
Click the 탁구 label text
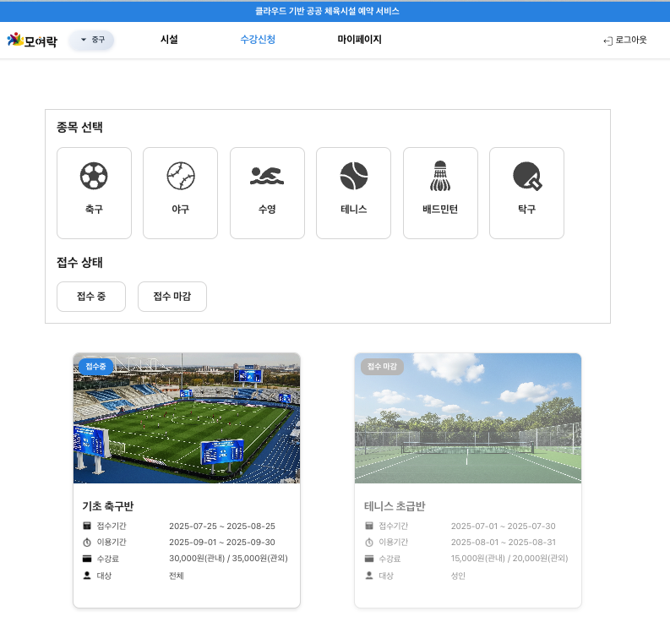click(x=527, y=209)
